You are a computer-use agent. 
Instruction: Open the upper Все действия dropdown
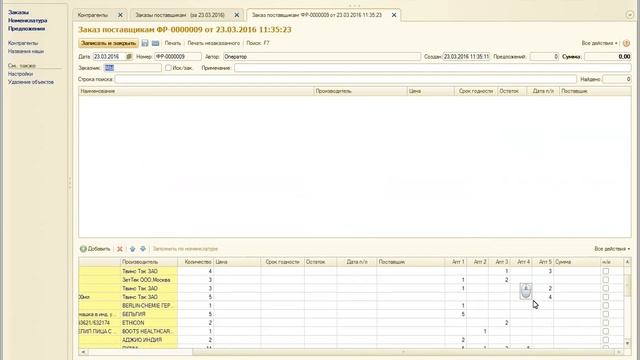600,43
